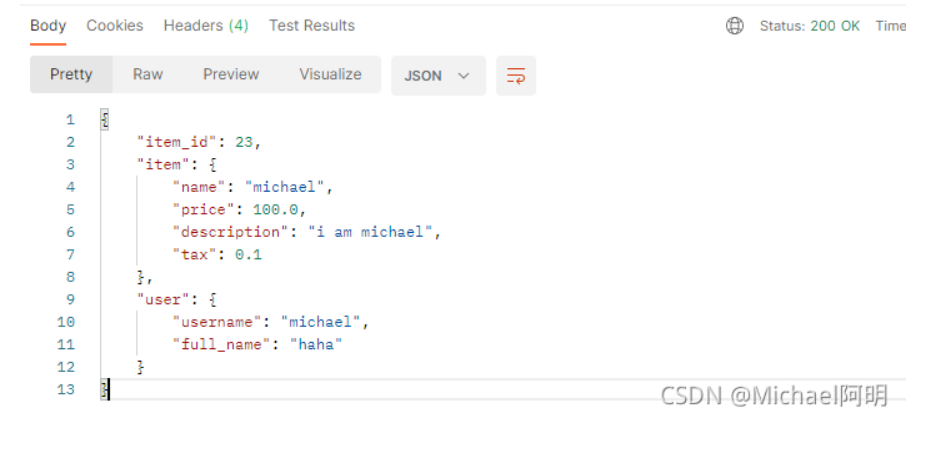Switch to the Body tab
This screenshot has width=926, height=466.
tap(48, 26)
